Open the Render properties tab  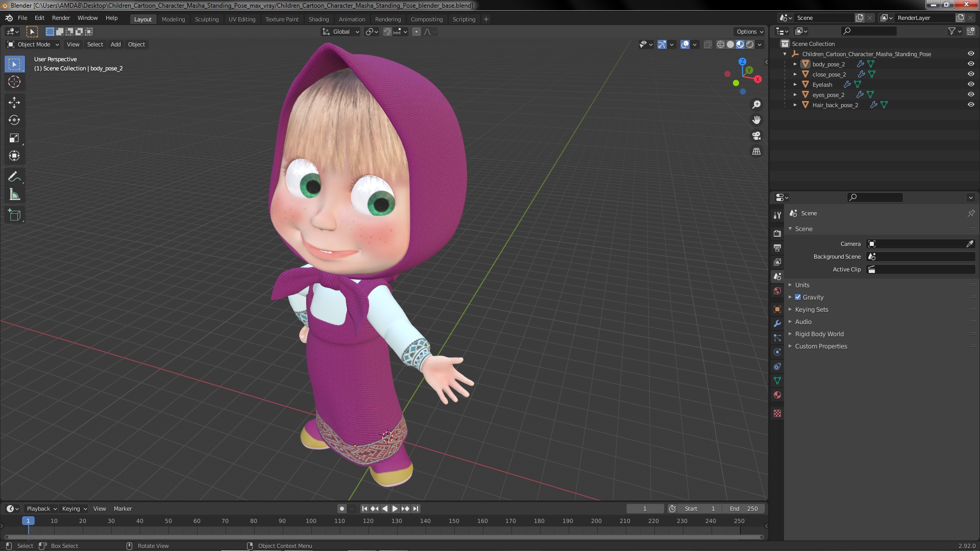(x=777, y=233)
